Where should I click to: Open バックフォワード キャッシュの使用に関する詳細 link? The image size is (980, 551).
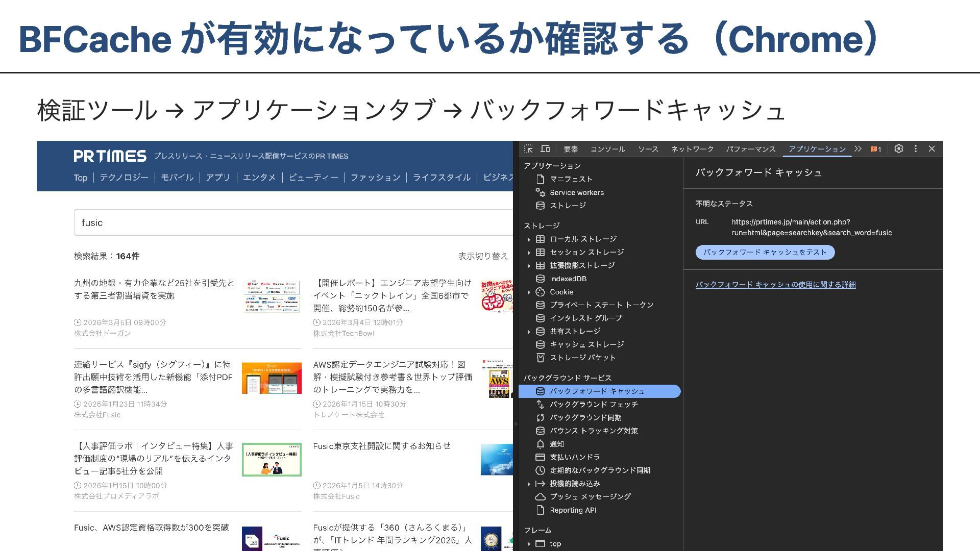(775, 285)
